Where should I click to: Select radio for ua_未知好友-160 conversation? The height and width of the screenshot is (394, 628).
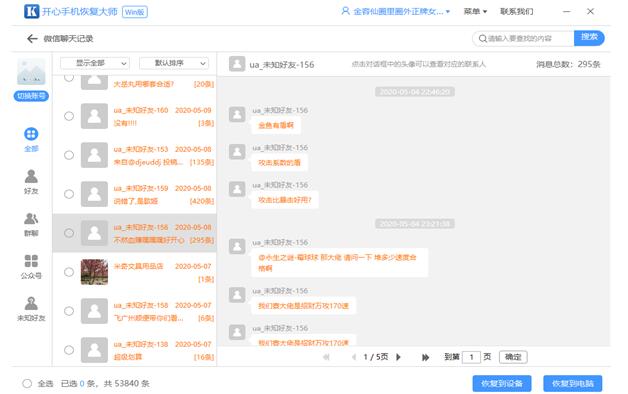click(69, 116)
